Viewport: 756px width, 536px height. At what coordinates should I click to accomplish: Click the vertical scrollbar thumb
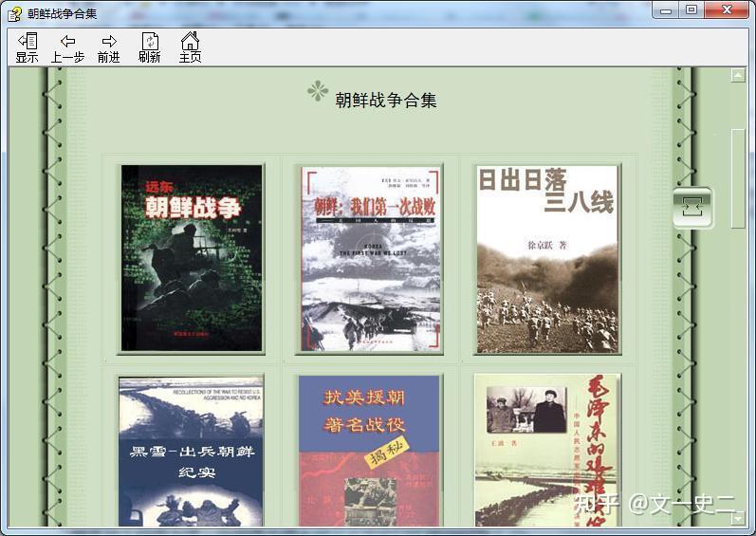pos(738,178)
